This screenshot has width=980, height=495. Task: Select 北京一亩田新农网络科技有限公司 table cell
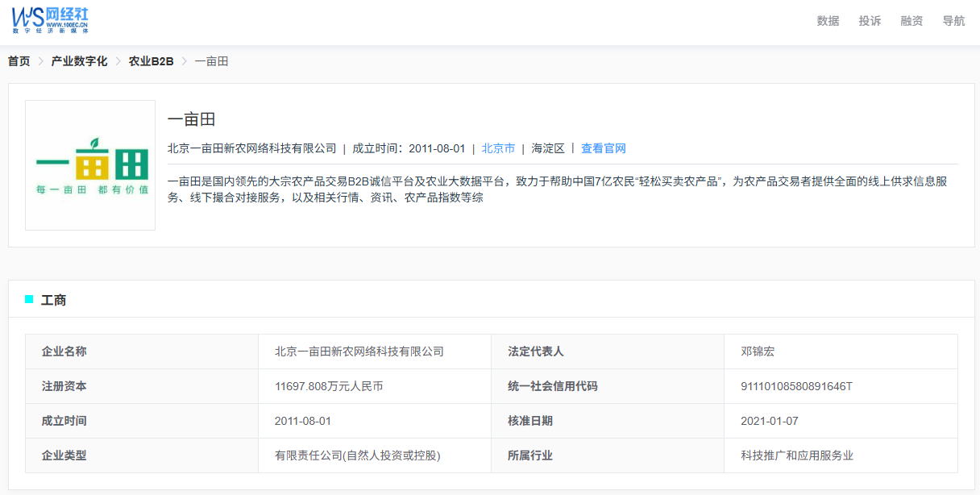pyautogui.click(x=375, y=351)
